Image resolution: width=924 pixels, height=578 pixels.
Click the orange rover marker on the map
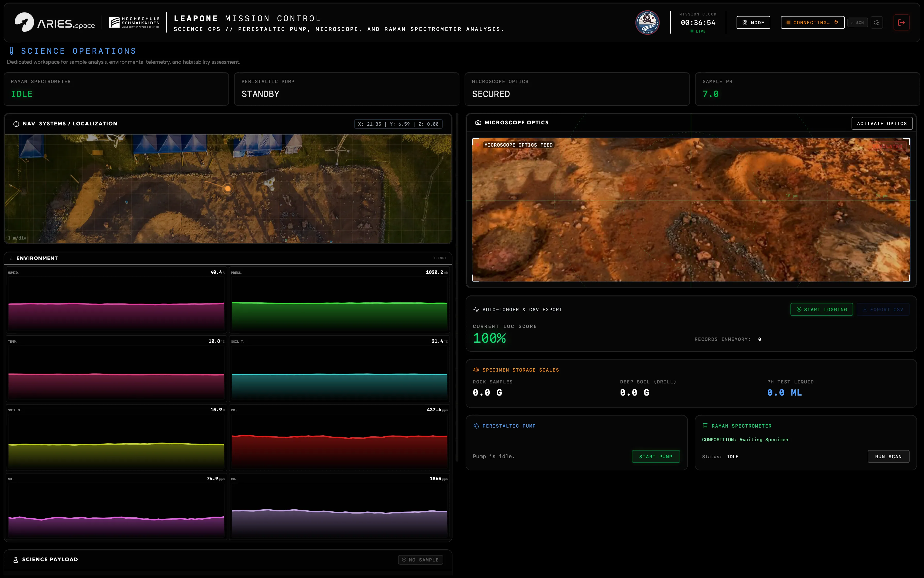click(x=228, y=188)
